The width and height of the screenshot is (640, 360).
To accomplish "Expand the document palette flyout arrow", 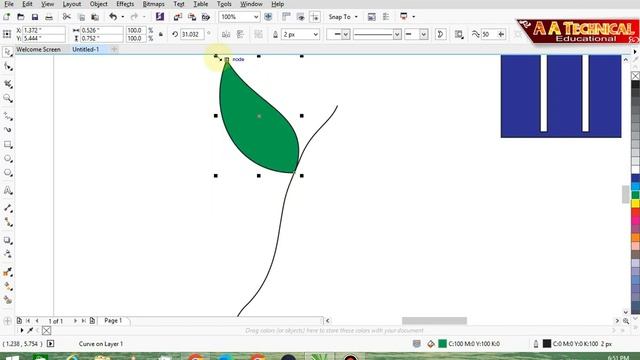I will (x=22, y=331).
